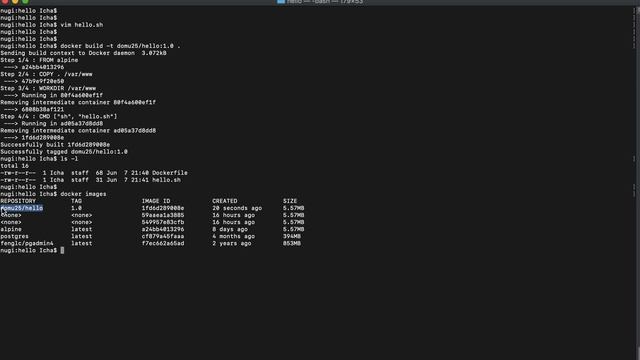Click the 'CREATED' column header
Screen dimensions: 640x360
click(225, 201)
